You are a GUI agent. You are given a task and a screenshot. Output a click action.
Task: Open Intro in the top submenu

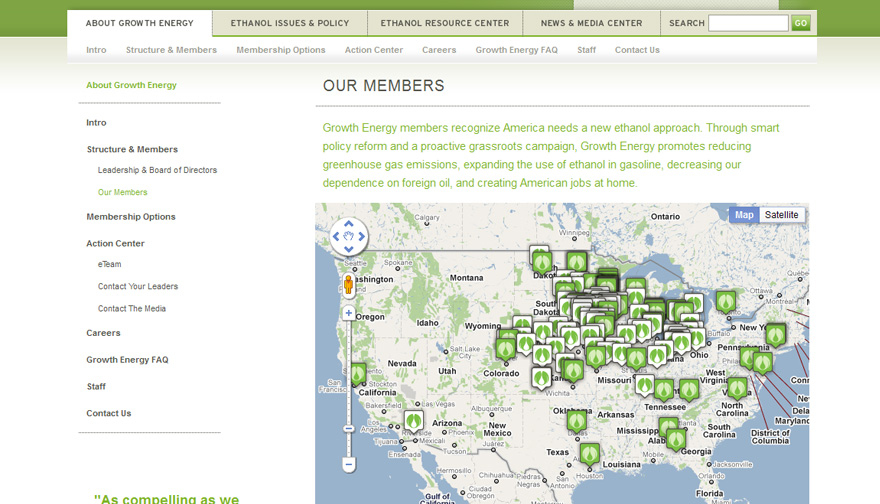pyautogui.click(x=96, y=50)
